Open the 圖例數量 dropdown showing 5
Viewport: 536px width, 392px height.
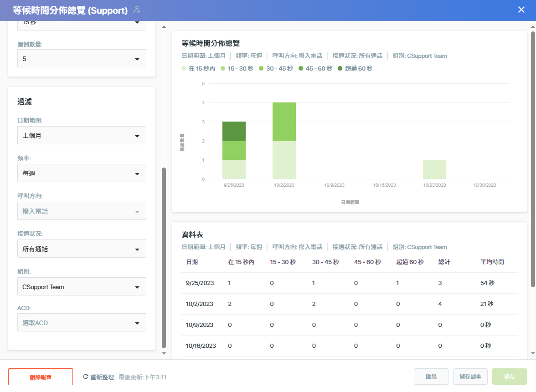click(82, 58)
